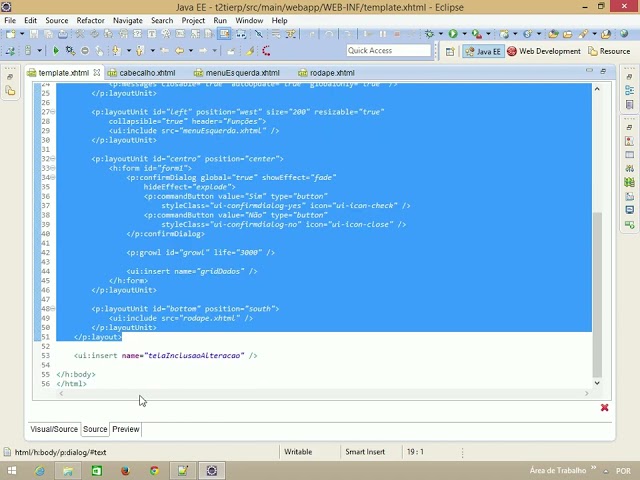Click the globe web browser toolbar icon
This screenshot has width=640, height=480.
pyautogui.click(x=624, y=34)
